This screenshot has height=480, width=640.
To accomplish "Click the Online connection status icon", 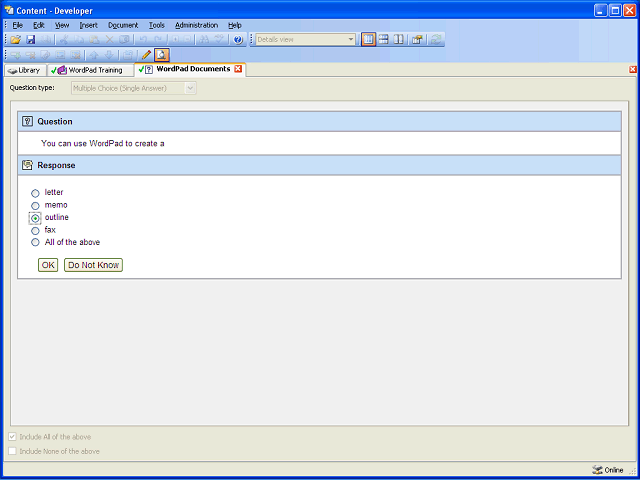I will click(x=597, y=470).
